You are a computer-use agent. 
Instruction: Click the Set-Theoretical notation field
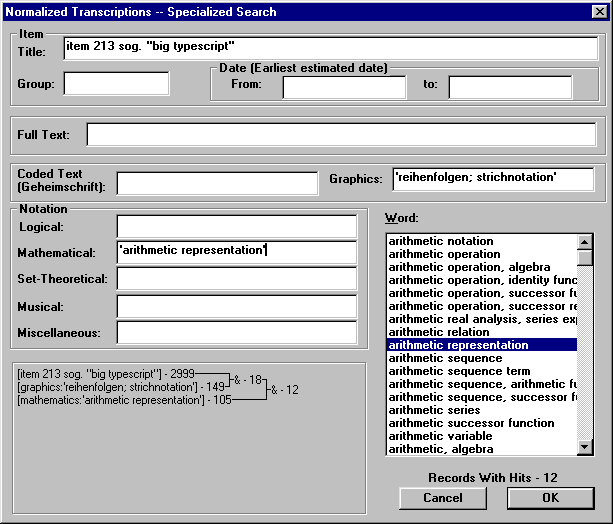(x=236, y=279)
